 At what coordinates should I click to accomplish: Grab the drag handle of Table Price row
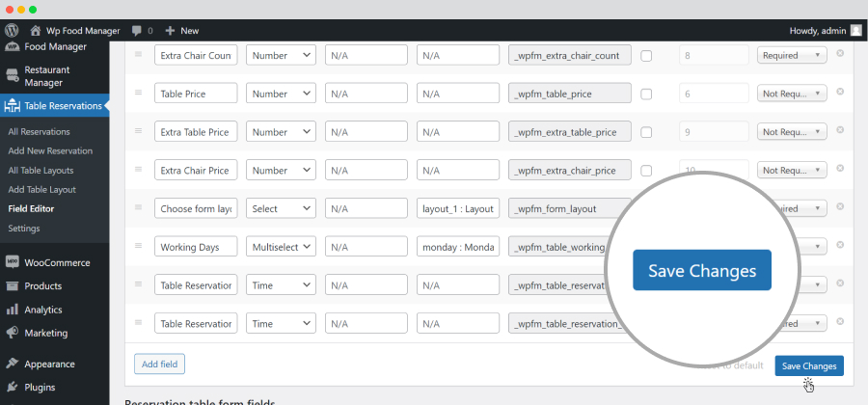(138, 92)
